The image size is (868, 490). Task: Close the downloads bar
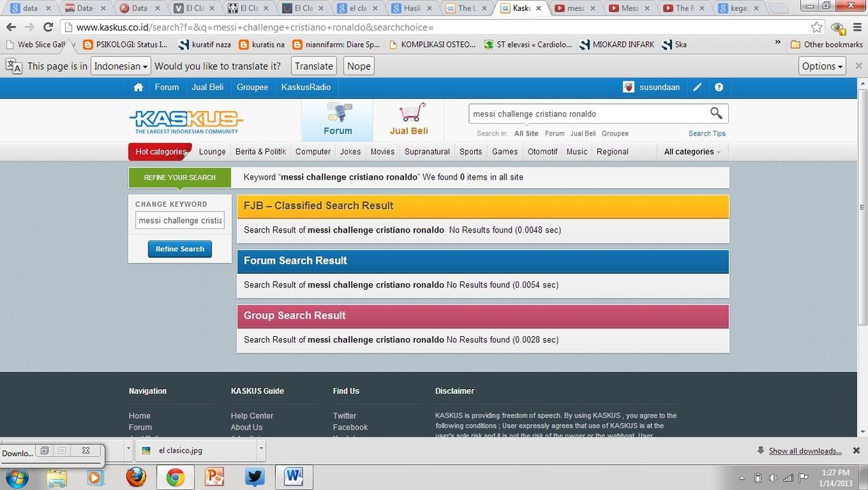coord(856,451)
